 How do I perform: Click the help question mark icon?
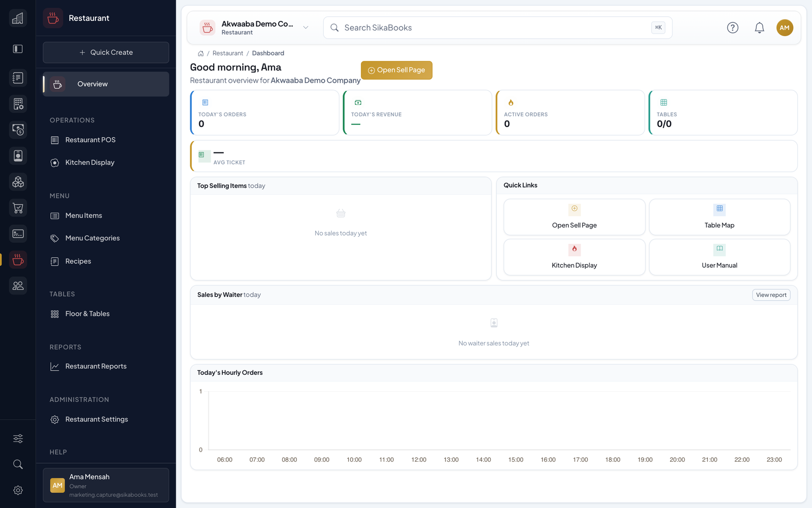[732, 28]
